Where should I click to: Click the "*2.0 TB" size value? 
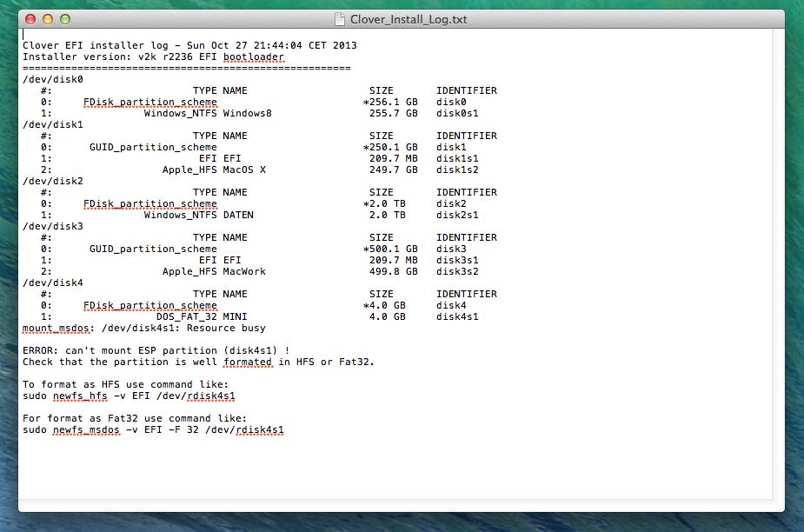[x=384, y=203]
